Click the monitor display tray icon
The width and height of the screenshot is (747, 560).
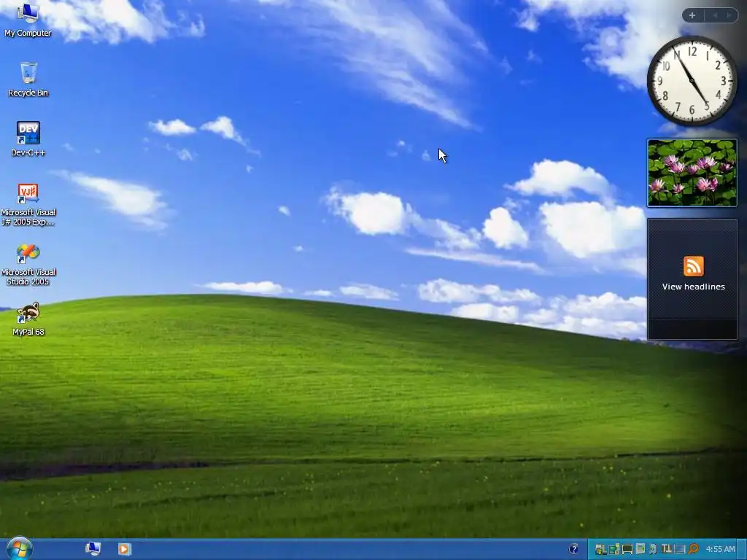pyautogui.click(x=627, y=550)
